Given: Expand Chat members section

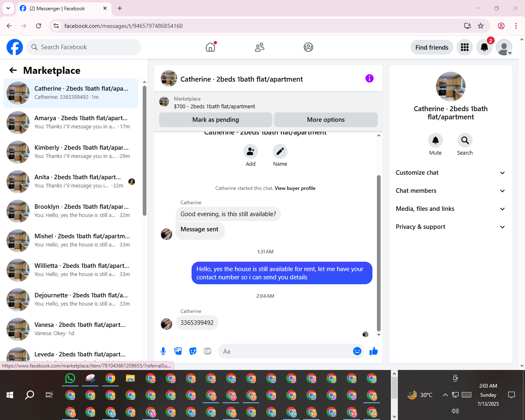Looking at the screenshot, I should pos(451,191).
